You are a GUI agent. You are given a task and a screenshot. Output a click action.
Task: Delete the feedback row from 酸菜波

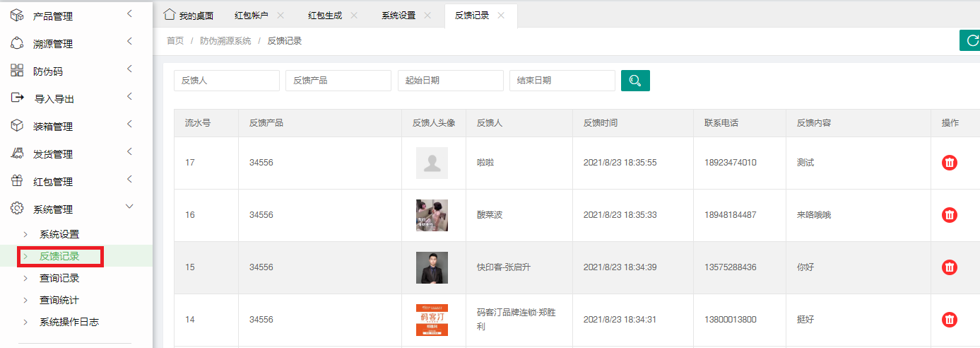[x=950, y=215]
